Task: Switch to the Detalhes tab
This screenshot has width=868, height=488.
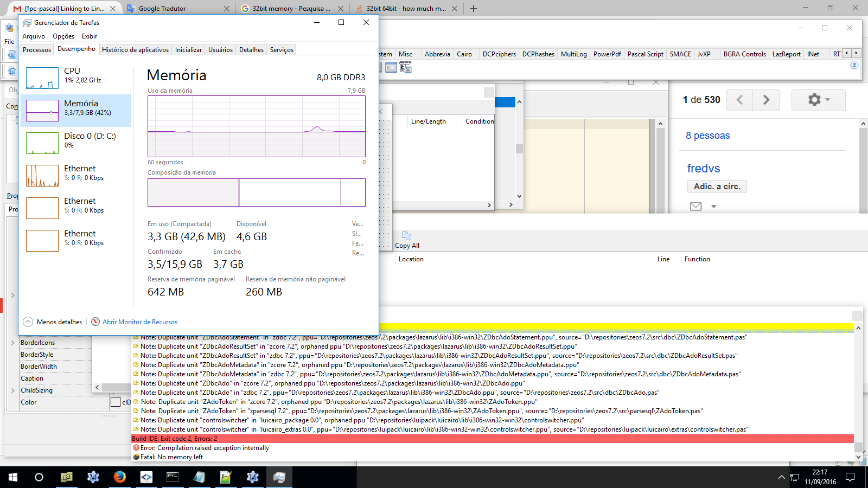Action: 251,50
